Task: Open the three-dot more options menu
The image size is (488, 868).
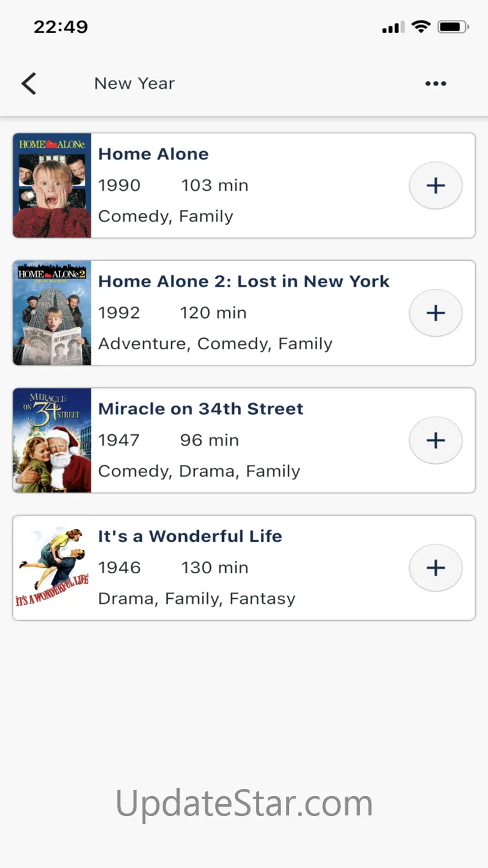Action: pos(435,83)
